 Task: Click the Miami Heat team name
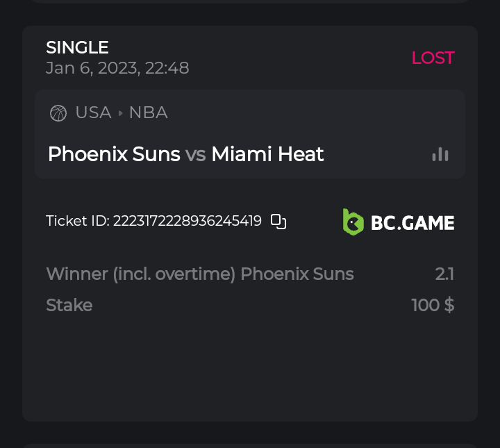pyautogui.click(x=267, y=154)
